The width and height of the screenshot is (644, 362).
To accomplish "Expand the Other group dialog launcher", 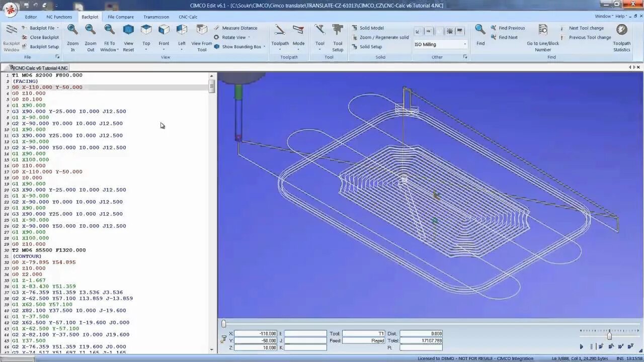I will pos(465,57).
